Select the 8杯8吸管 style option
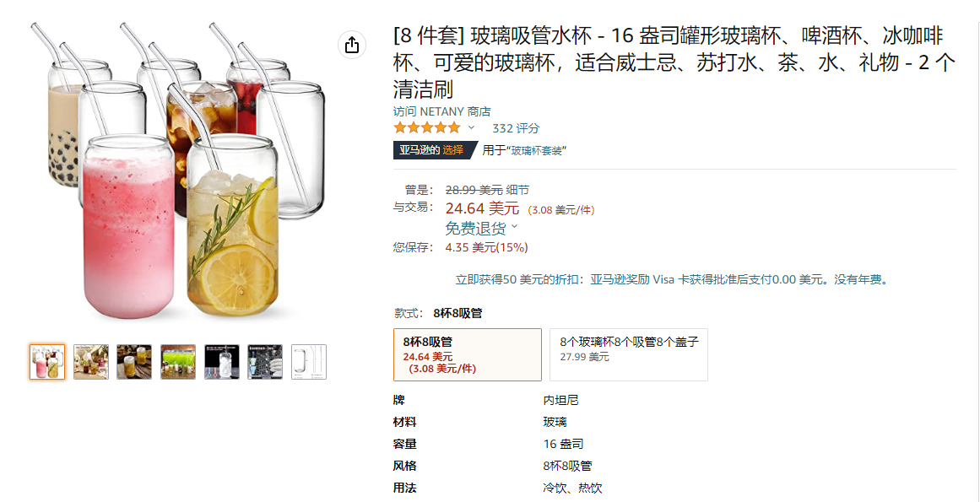Screen dimensions: 980x502 click(x=468, y=354)
